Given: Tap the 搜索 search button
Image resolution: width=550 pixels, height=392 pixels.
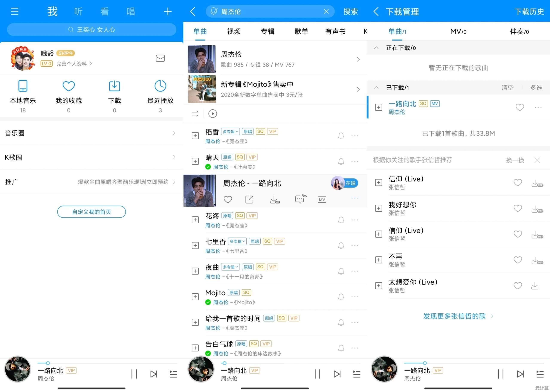Looking at the screenshot, I should coord(350,11).
